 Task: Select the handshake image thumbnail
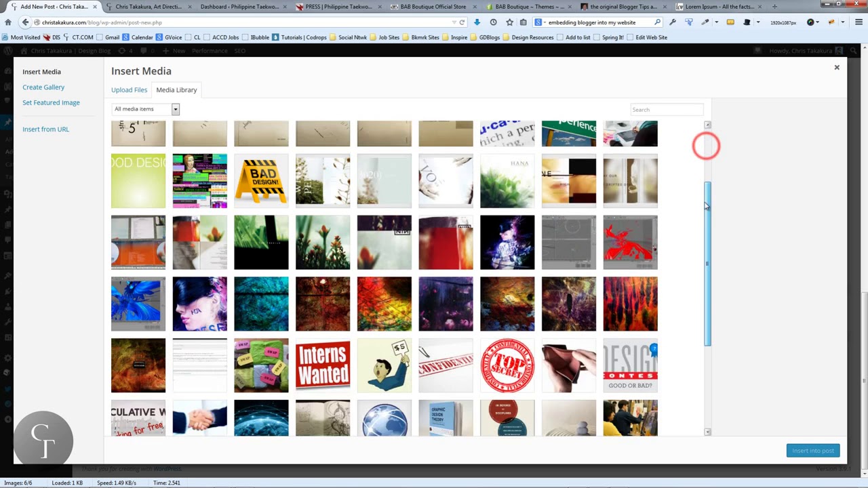pos(199,418)
